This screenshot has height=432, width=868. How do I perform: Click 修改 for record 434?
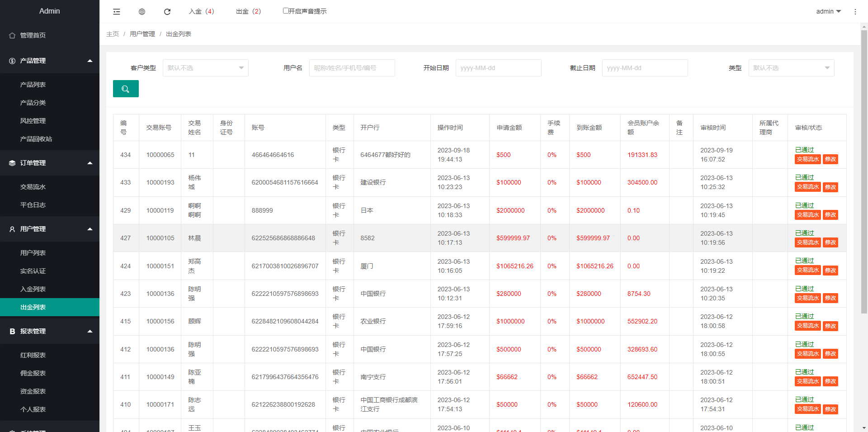[x=830, y=159]
